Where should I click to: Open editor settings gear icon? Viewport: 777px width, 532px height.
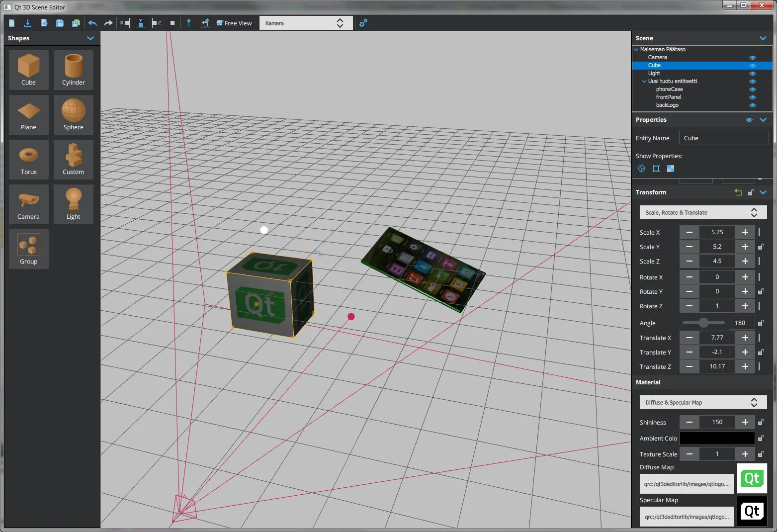click(363, 23)
